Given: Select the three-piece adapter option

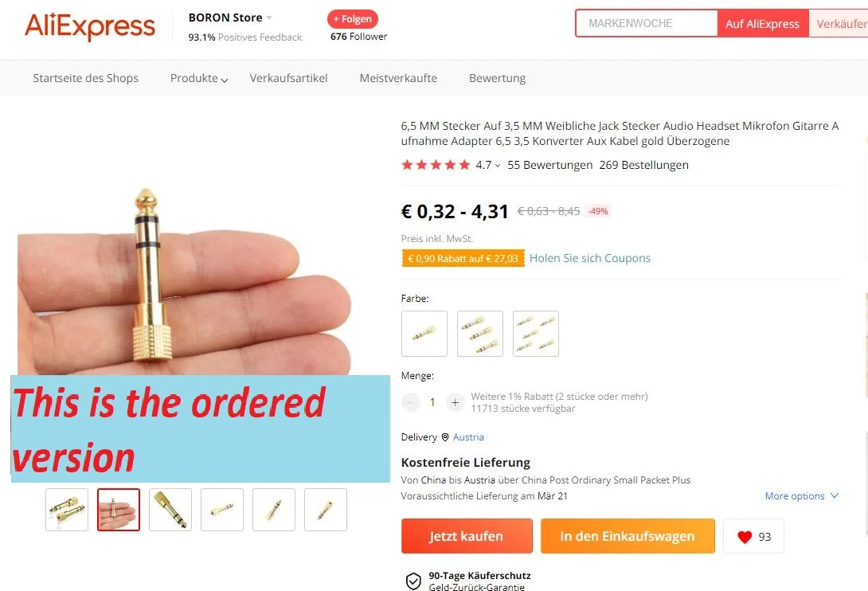Looking at the screenshot, I should [480, 334].
